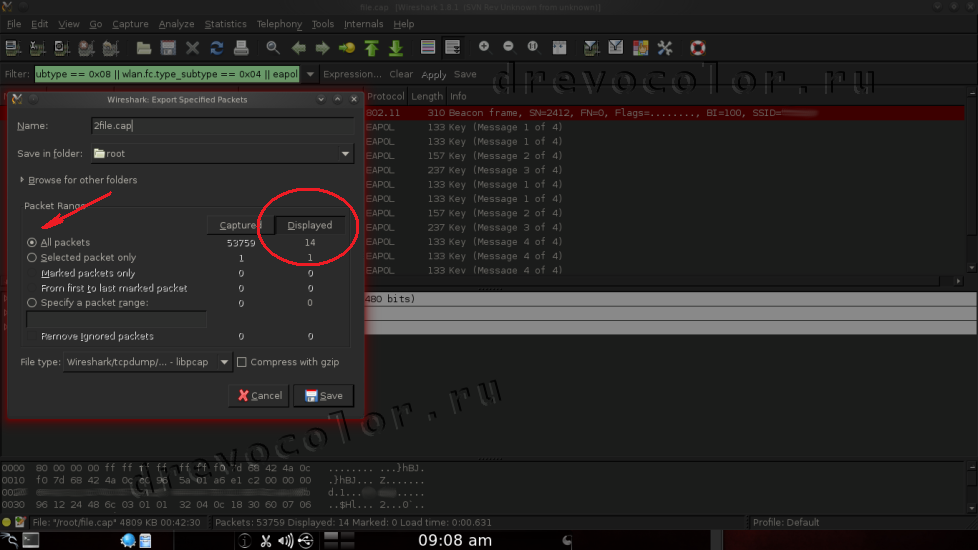
Task: Select Specify a packet range option
Action: [x=32, y=302]
